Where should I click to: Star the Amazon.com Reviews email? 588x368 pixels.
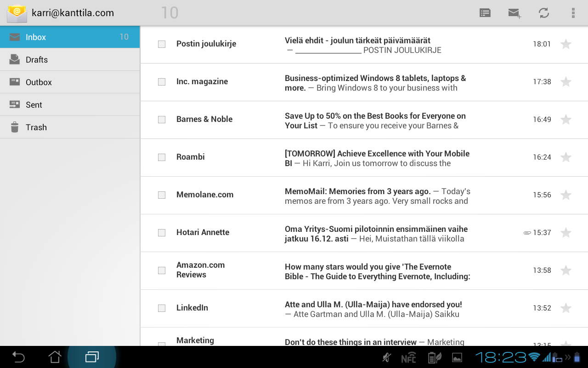pyautogui.click(x=566, y=270)
